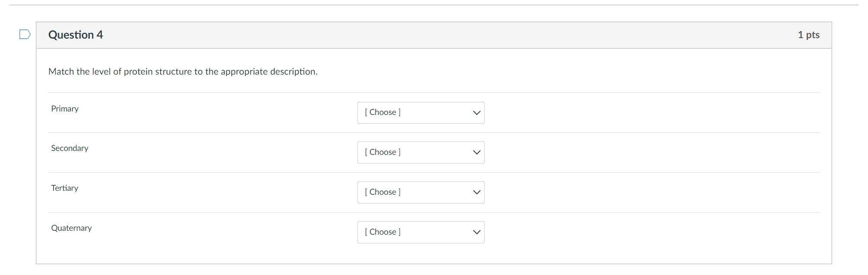Click the chevron arrow in Secondary's selector

(476, 153)
